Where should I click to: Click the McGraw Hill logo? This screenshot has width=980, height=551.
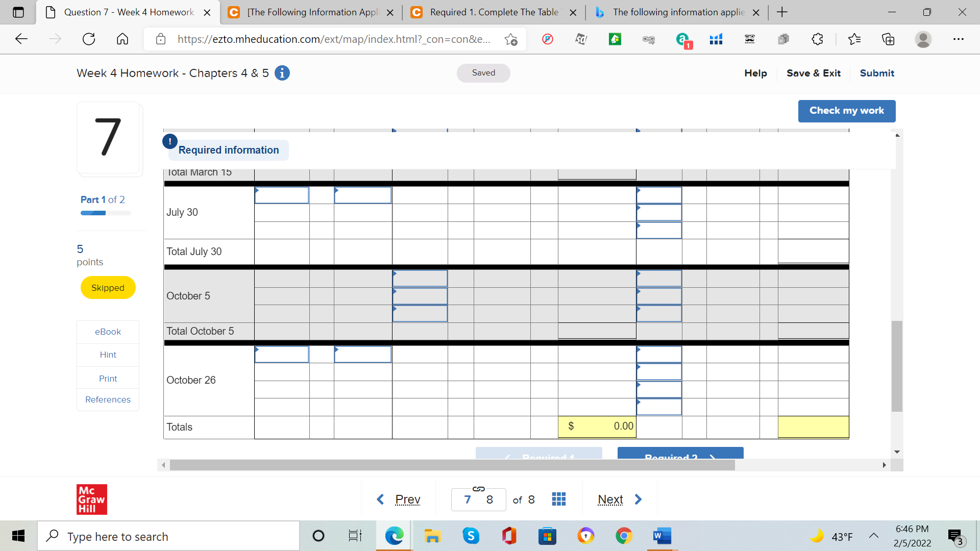(91, 499)
